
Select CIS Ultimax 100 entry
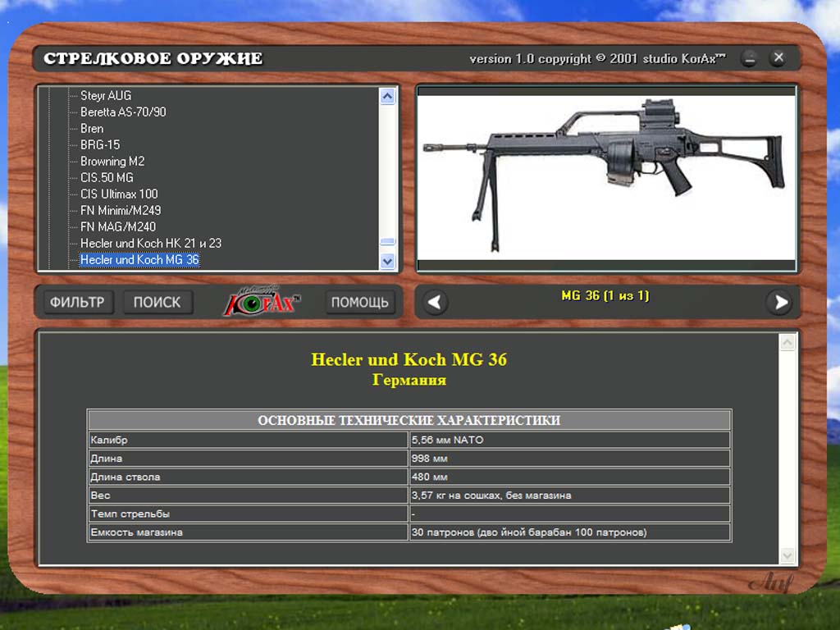[119, 194]
